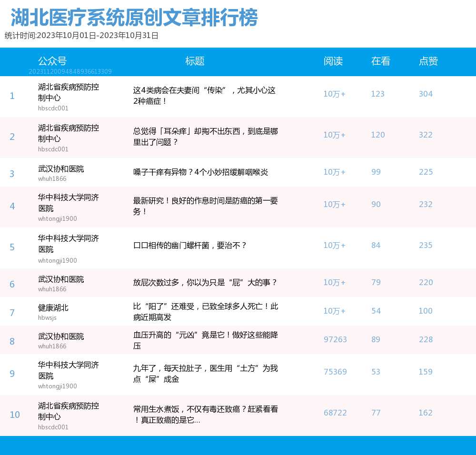Open the 九年了，每天拉肚子 article

(205, 374)
